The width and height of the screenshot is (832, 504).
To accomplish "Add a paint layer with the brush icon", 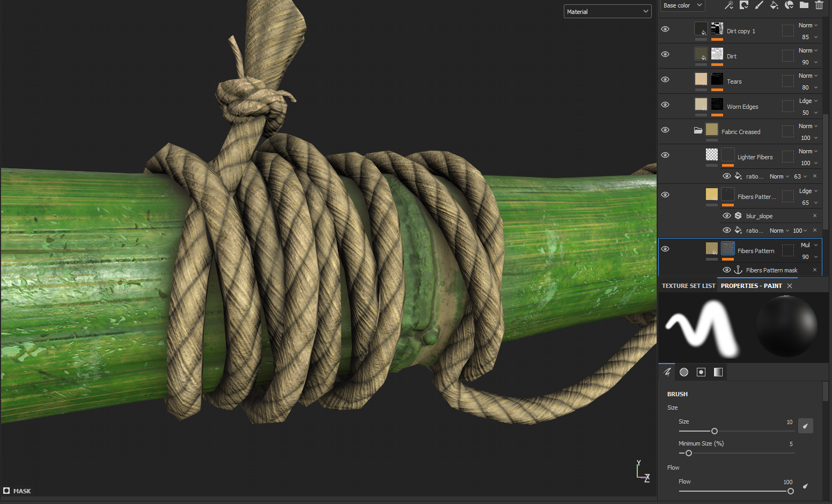I will [759, 5].
